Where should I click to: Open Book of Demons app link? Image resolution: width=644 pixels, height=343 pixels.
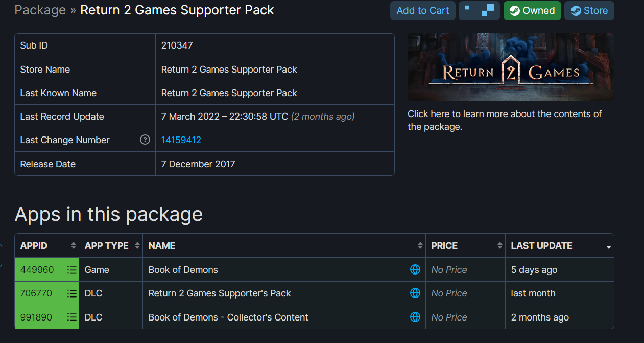pyautogui.click(x=183, y=270)
